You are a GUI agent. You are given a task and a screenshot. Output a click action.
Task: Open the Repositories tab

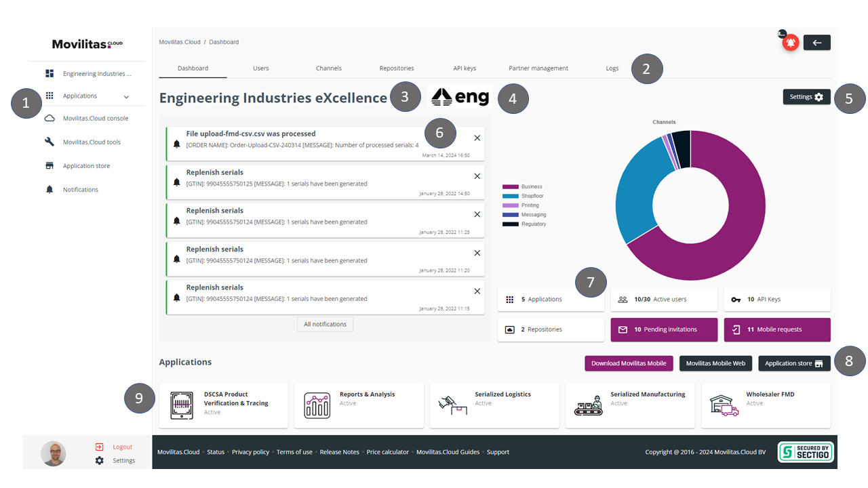coord(397,68)
